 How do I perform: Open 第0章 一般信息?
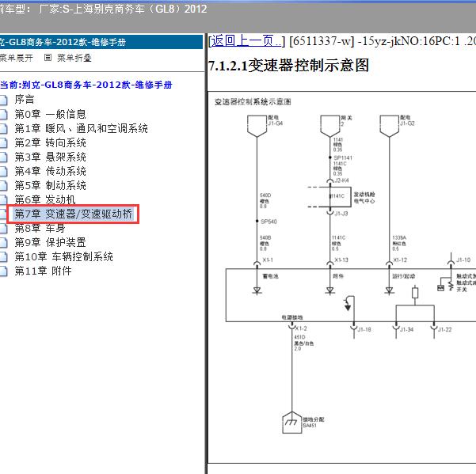point(51,114)
